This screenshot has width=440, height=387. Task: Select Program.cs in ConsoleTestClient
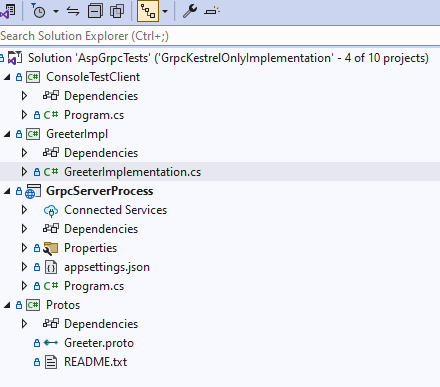[x=94, y=115]
